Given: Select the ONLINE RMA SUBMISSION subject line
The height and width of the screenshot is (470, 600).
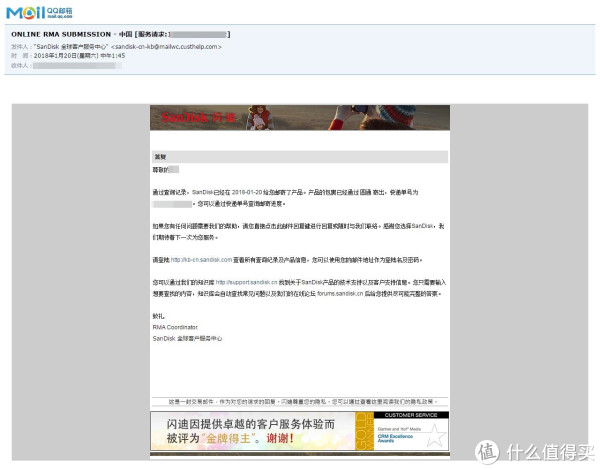Looking at the screenshot, I should pos(121,34).
